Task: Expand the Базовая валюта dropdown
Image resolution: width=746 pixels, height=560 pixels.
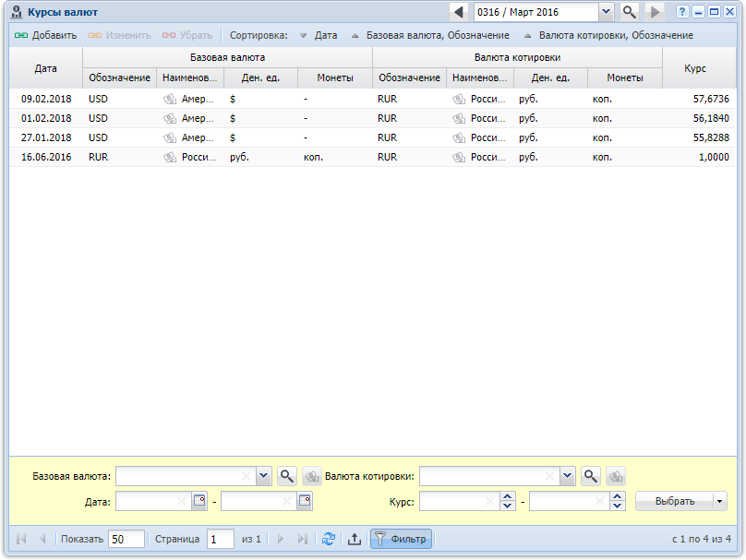Action: coord(263,476)
